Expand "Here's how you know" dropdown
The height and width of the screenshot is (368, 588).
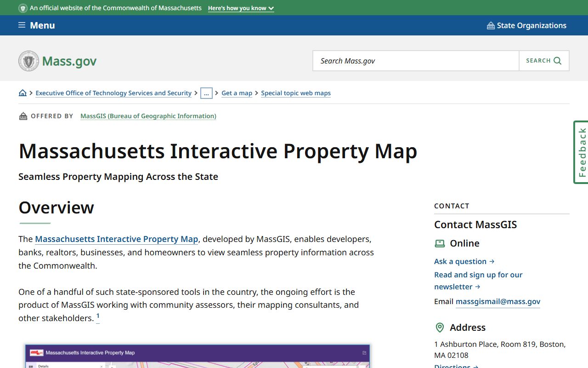pos(241,8)
